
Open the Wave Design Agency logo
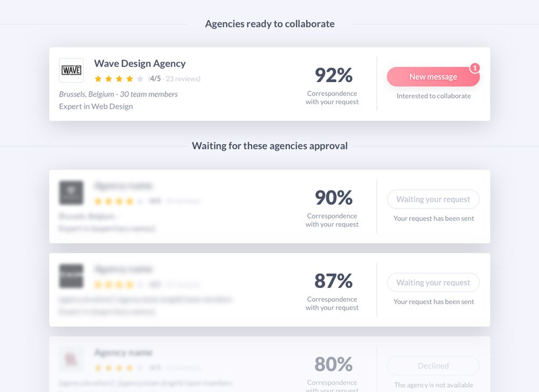[71, 70]
